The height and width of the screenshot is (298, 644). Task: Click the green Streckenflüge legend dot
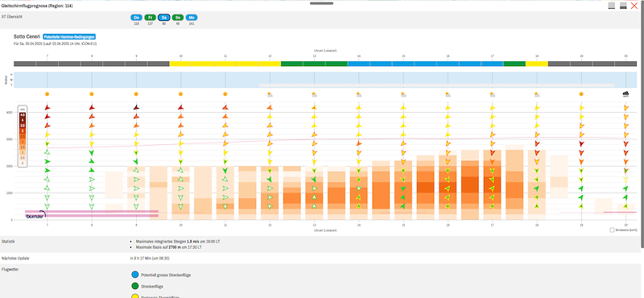(x=135, y=286)
